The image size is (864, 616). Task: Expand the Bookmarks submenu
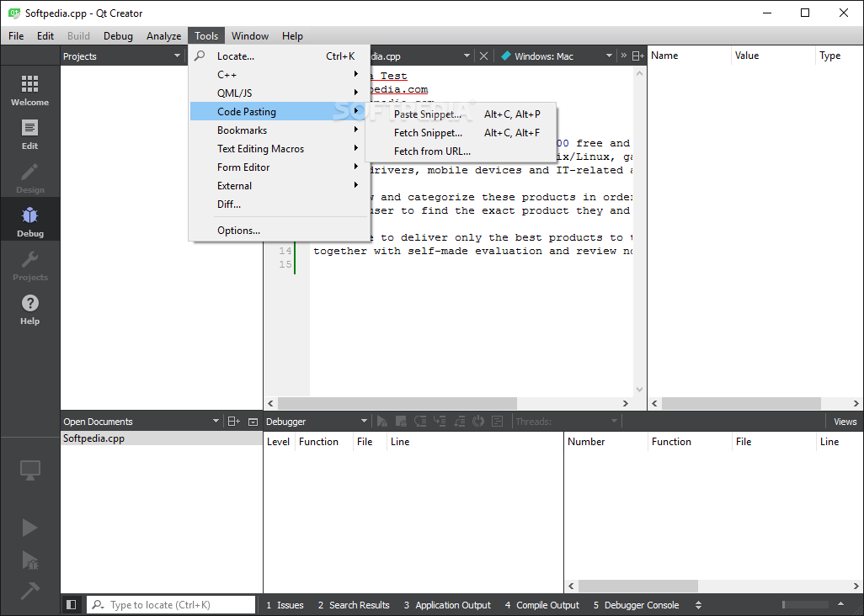(280, 130)
